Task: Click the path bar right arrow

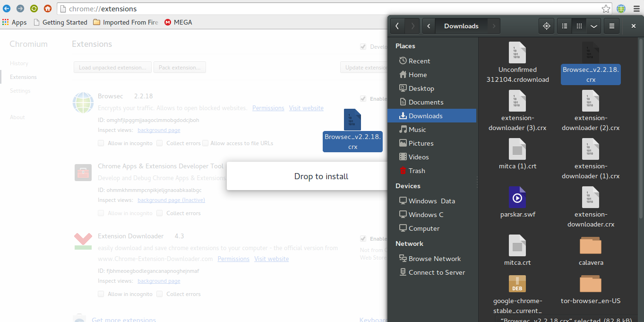Action: coord(494,26)
